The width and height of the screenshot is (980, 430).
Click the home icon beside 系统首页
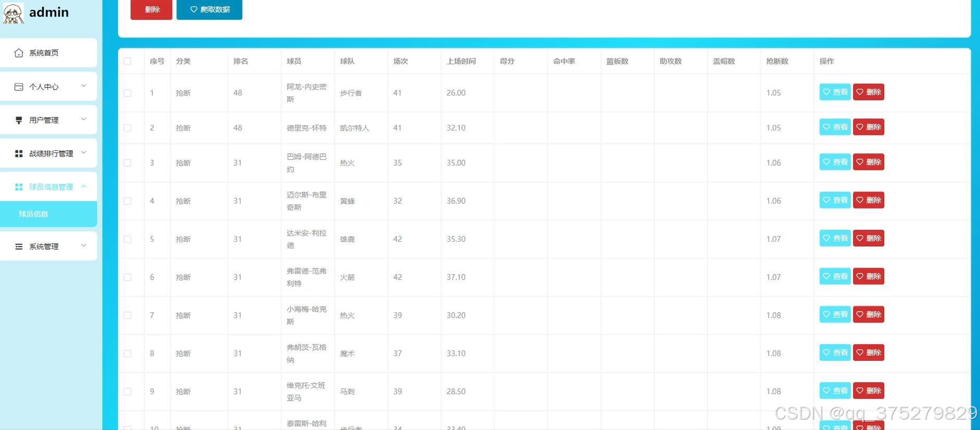pos(19,53)
